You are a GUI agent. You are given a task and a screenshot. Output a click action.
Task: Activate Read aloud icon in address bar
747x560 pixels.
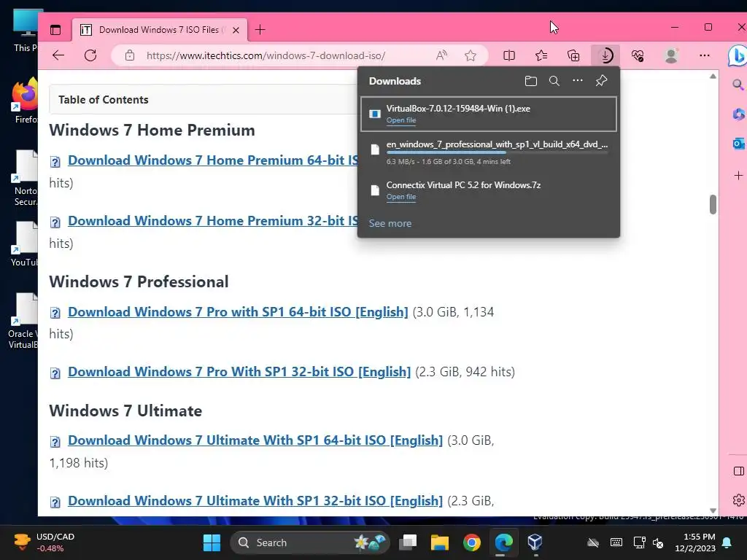(441, 55)
